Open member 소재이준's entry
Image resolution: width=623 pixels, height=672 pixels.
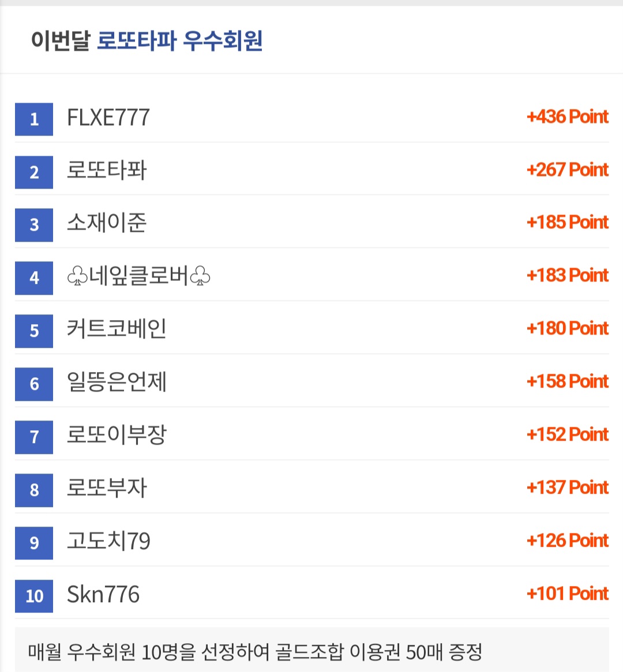[x=107, y=223]
